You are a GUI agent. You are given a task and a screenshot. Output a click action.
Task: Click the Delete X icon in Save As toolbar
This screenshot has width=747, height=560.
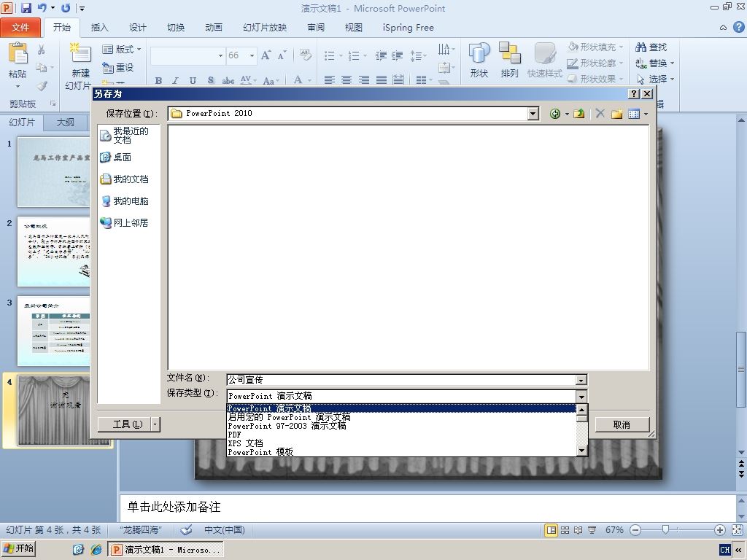(600, 113)
